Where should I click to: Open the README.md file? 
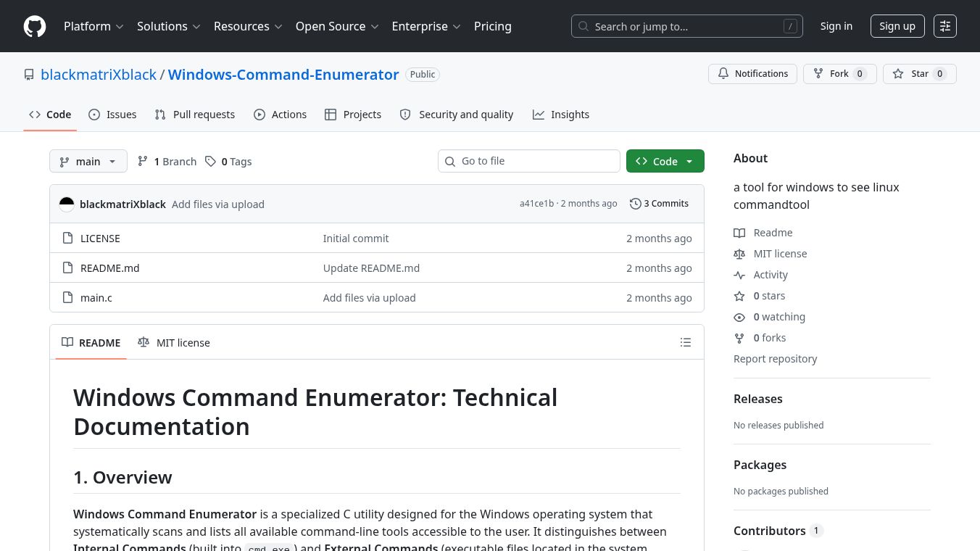[110, 268]
